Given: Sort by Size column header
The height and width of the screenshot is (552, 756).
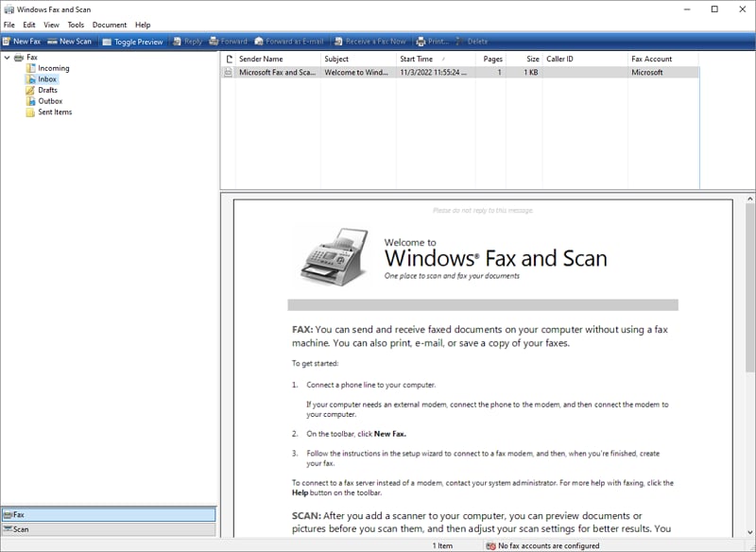Looking at the screenshot, I should click(x=524, y=59).
